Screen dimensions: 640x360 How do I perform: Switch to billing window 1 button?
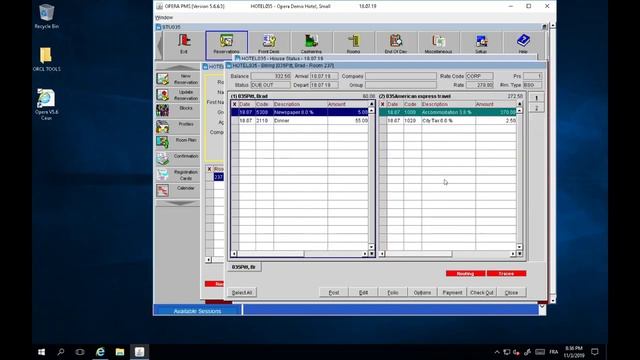point(536,98)
